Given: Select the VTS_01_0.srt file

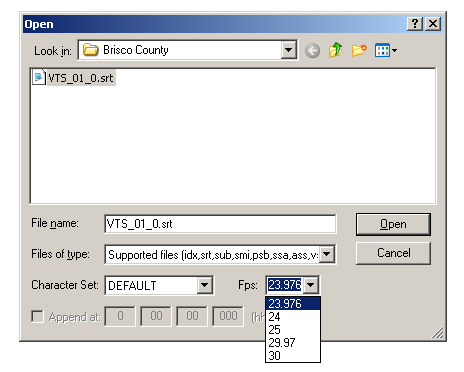Looking at the screenshot, I should pyautogui.click(x=74, y=78).
